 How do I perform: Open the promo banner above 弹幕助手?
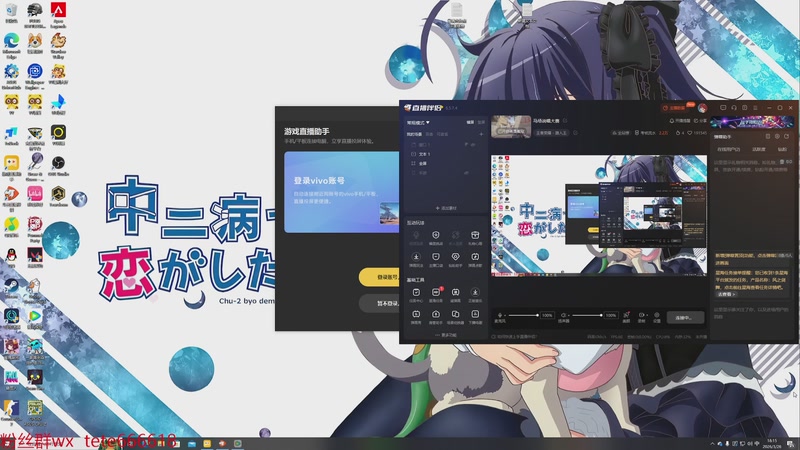752,122
